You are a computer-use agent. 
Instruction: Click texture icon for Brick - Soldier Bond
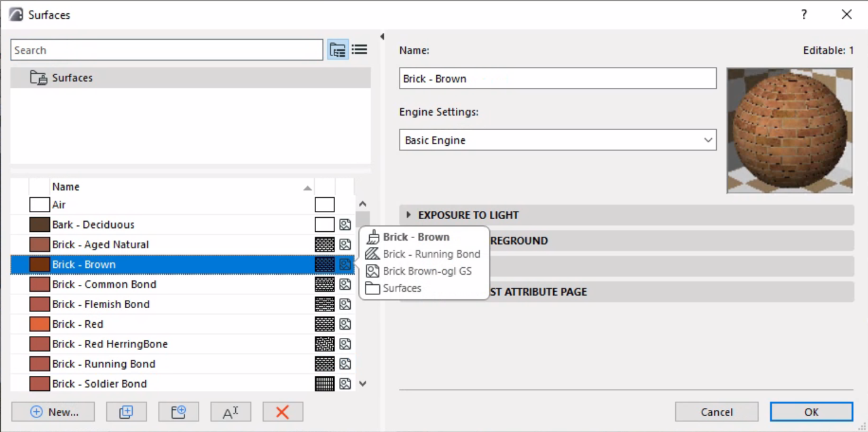point(345,383)
